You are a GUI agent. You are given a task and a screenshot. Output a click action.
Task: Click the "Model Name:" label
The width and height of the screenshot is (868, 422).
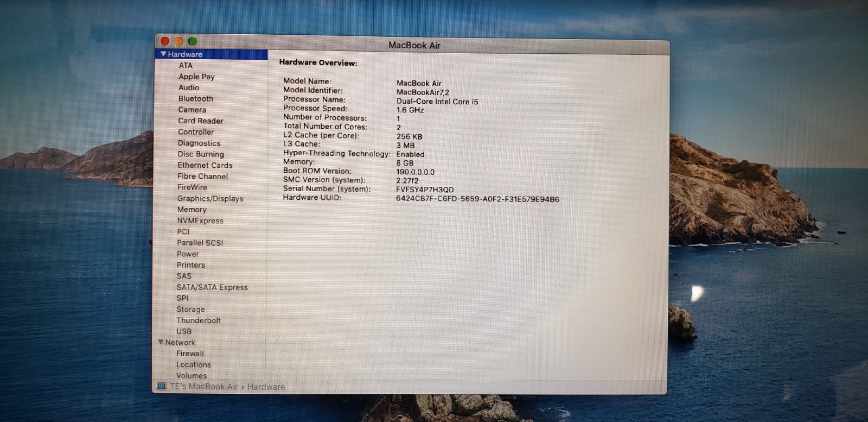tap(307, 81)
